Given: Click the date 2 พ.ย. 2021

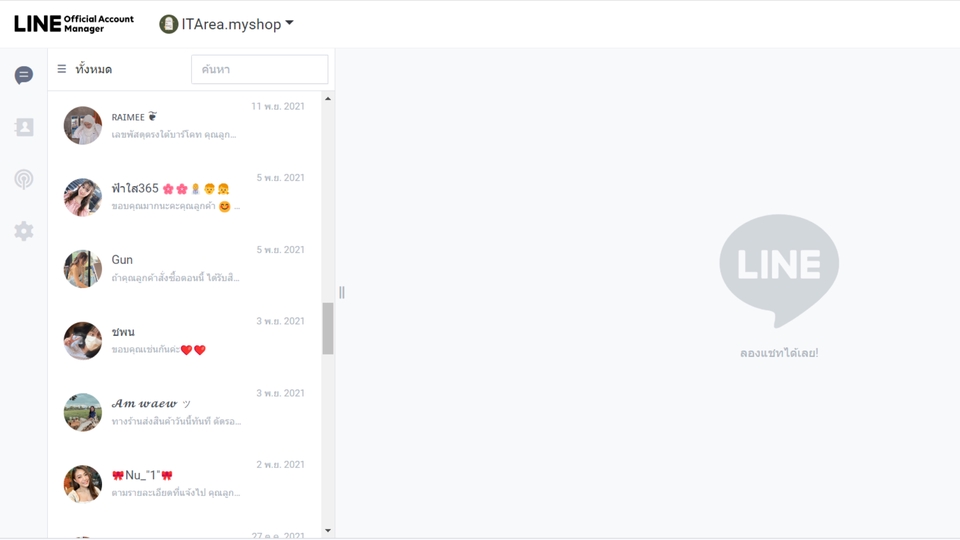Looking at the screenshot, I should click(x=280, y=465).
